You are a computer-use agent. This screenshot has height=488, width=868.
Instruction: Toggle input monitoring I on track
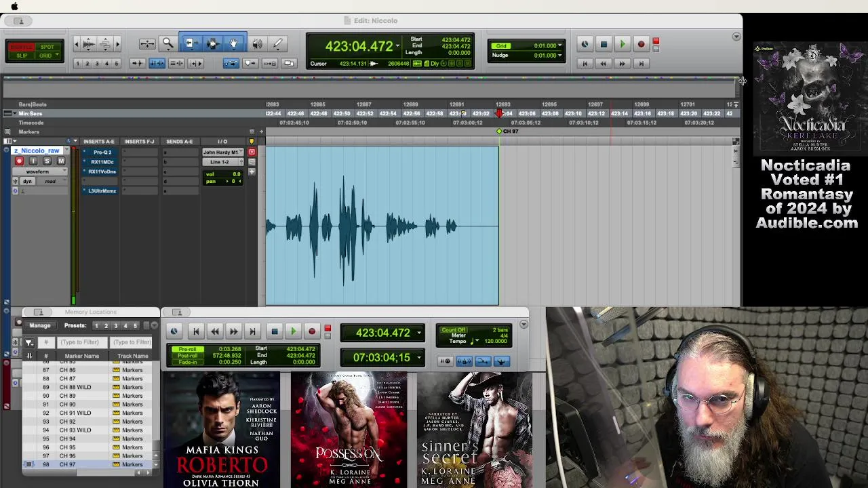(x=33, y=161)
